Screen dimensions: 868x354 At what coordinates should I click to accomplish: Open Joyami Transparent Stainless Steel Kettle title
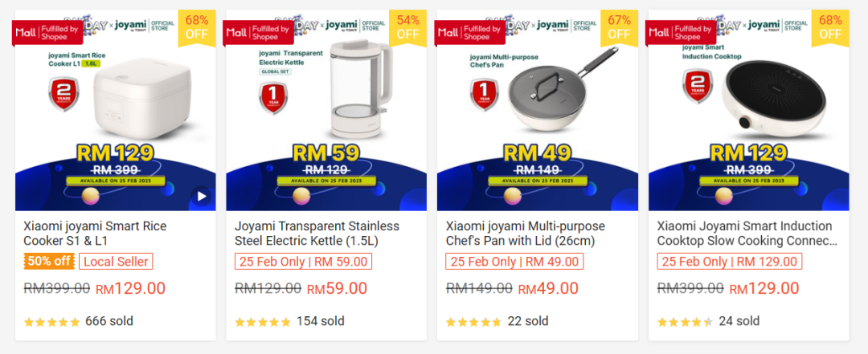click(317, 234)
